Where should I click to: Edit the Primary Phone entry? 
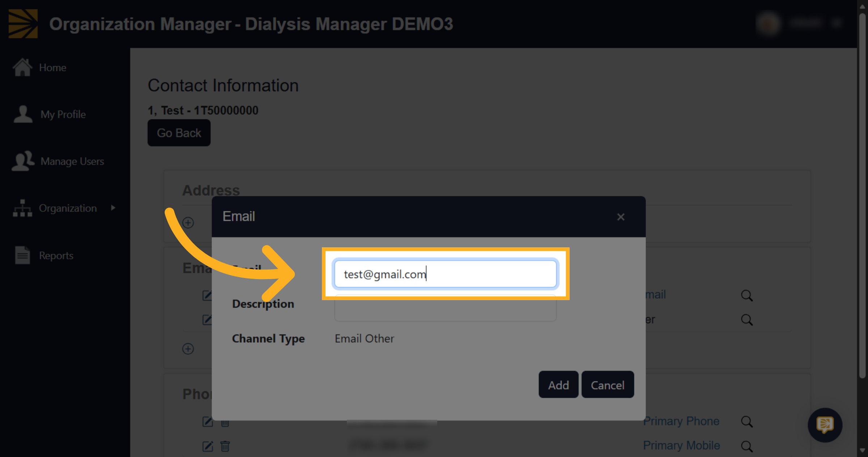[208, 422]
